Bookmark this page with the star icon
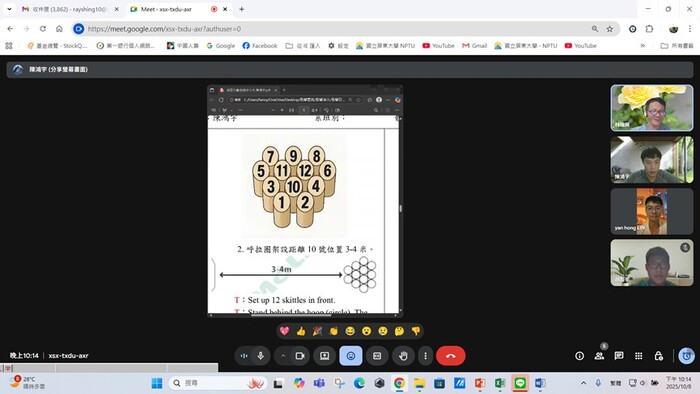The width and height of the screenshot is (700, 394). point(610,29)
